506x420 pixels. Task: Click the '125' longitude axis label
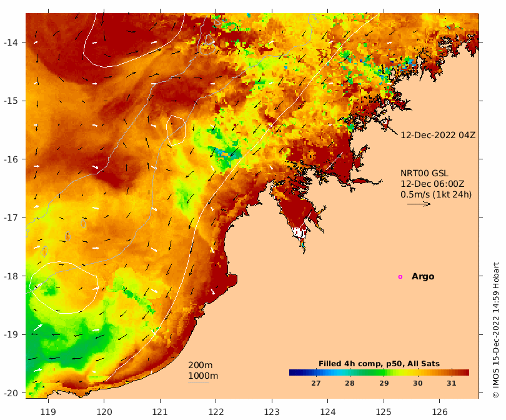point(384,412)
